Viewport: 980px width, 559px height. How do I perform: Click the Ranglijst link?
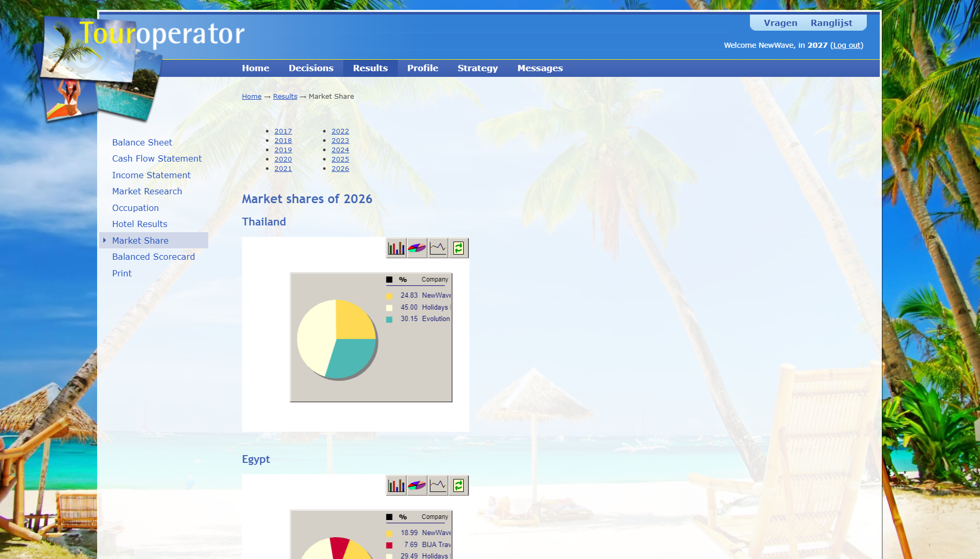831,23
